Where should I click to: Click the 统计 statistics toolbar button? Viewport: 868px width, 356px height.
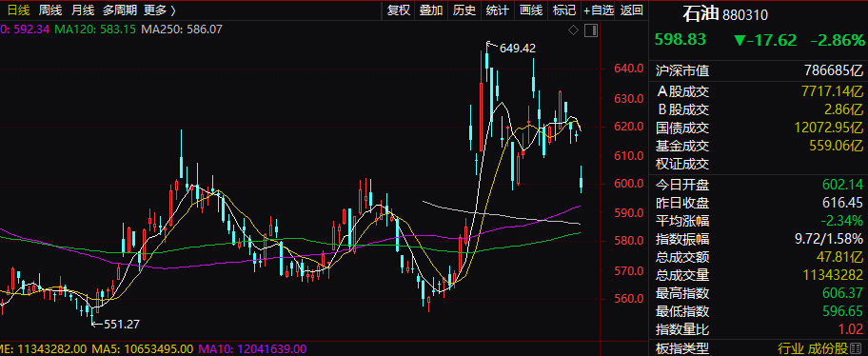coord(498,10)
